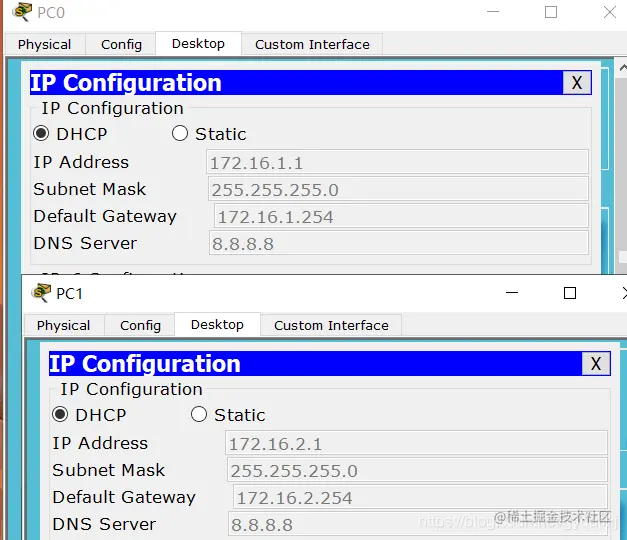Close the IP Configuration panel in PC1
Image resolution: width=627 pixels, height=540 pixels.
(596, 364)
